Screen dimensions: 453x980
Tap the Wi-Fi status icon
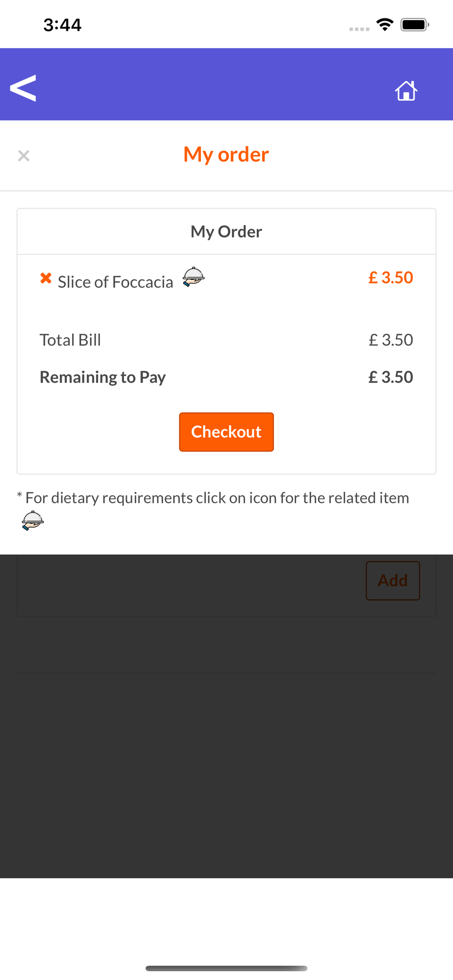(x=385, y=24)
